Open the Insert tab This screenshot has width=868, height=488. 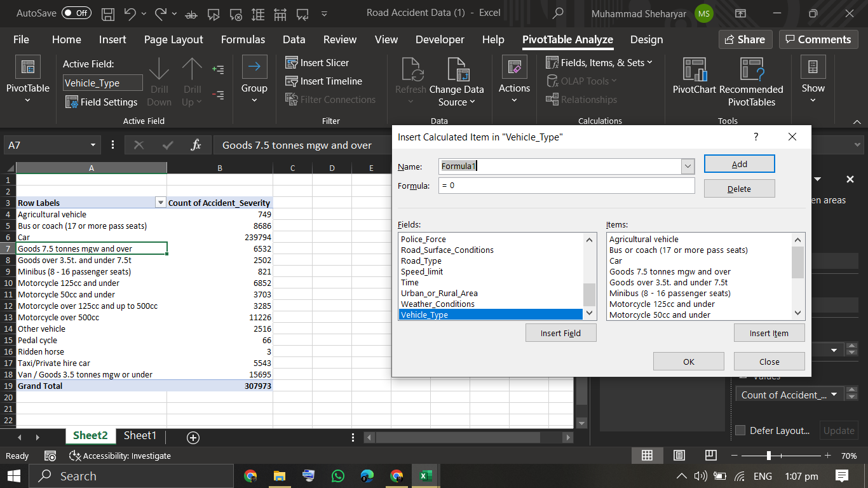coord(112,39)
